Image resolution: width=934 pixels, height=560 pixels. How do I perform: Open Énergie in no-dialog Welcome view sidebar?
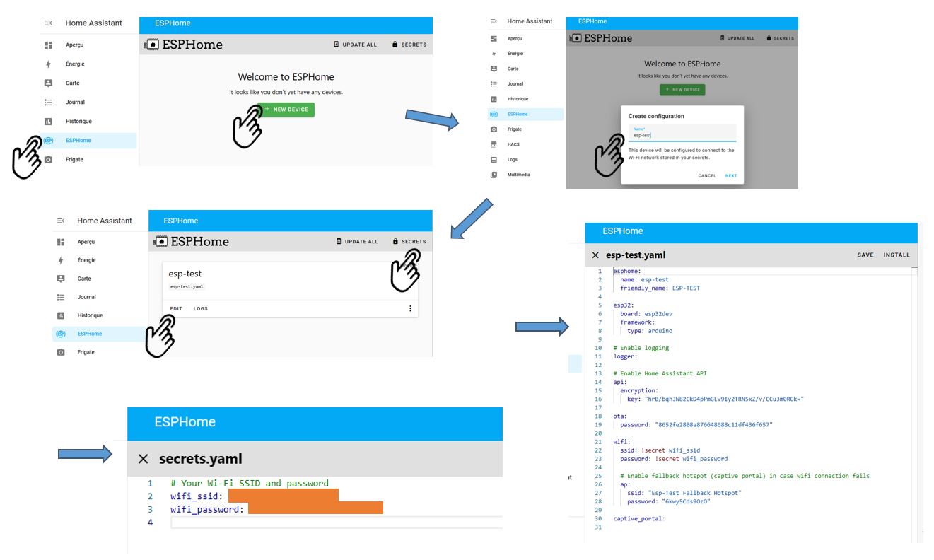(75, 64)
